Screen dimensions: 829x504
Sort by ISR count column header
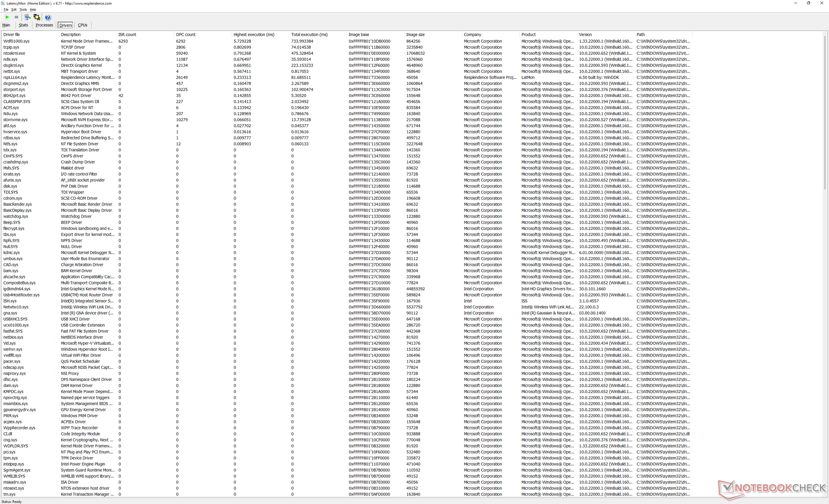point(127,35)
